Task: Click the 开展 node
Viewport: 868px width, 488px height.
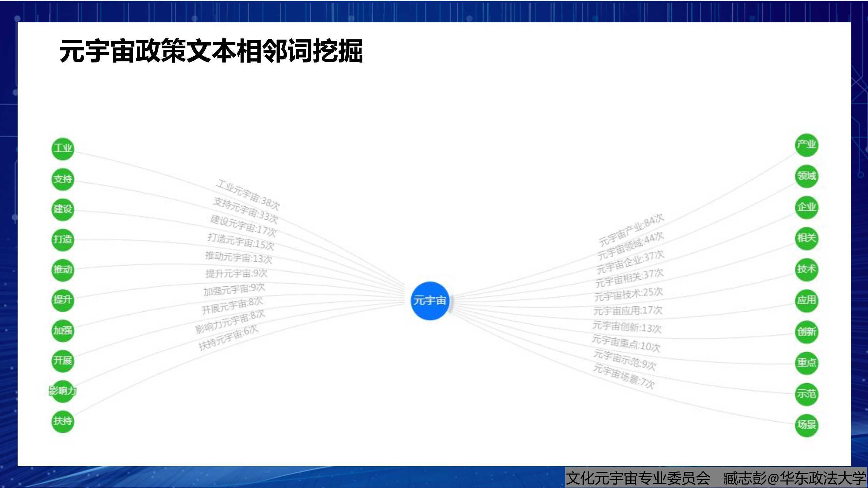Action: (x=63, y=361)
